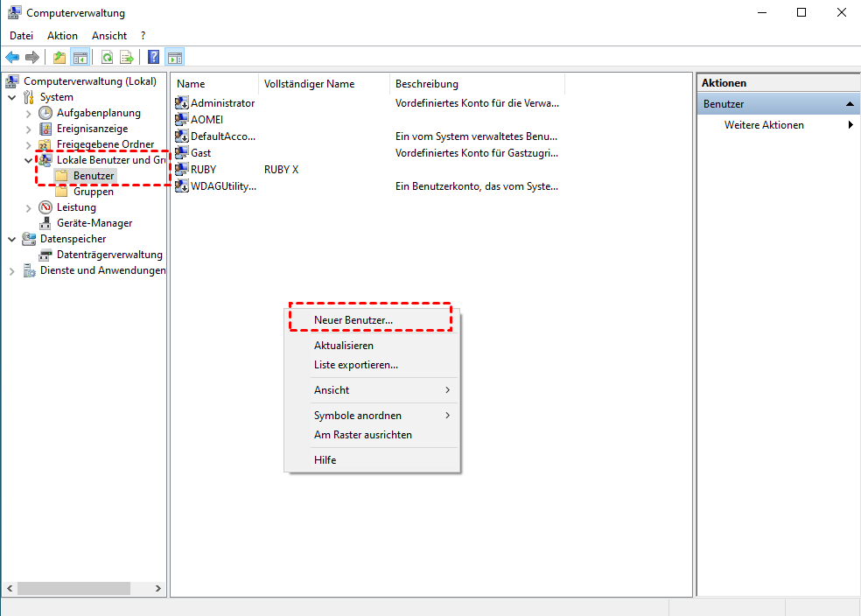This screenshot has height=616, width=861.
Task: Choose Am Raster ausrichten
Action: pyautogui.click(x=372, y=434)
